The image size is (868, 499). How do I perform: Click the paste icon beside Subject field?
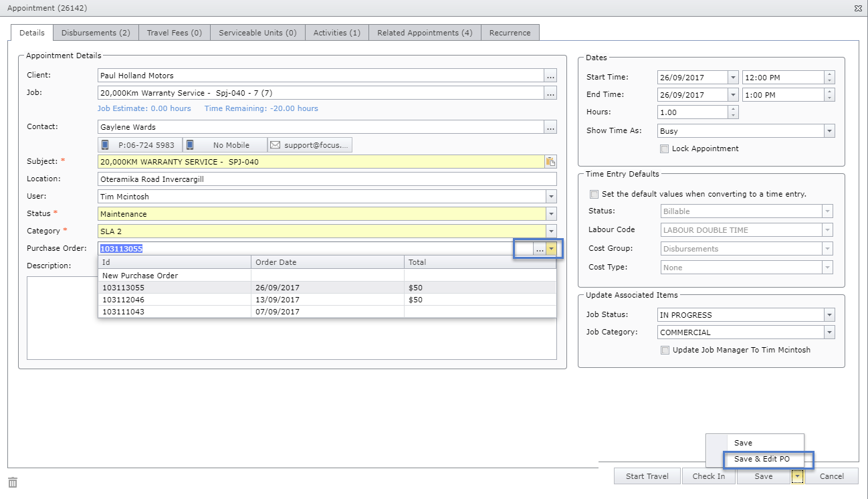click(x=550, y=161)
